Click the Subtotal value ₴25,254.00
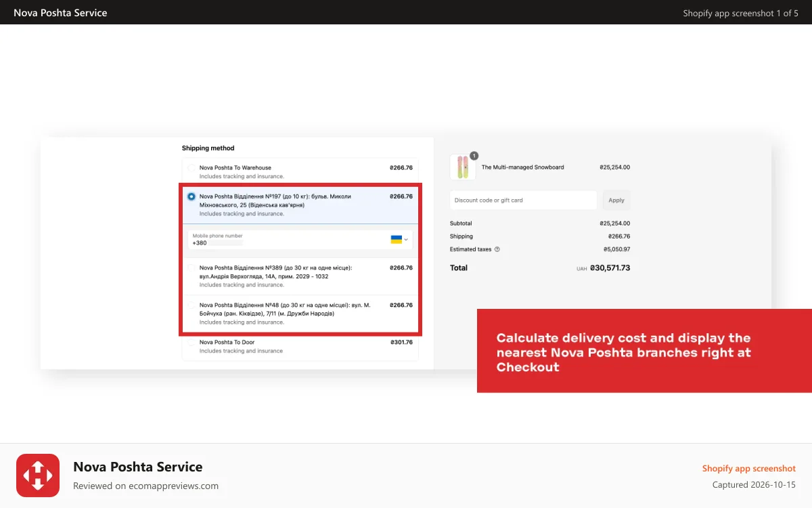 614,224
